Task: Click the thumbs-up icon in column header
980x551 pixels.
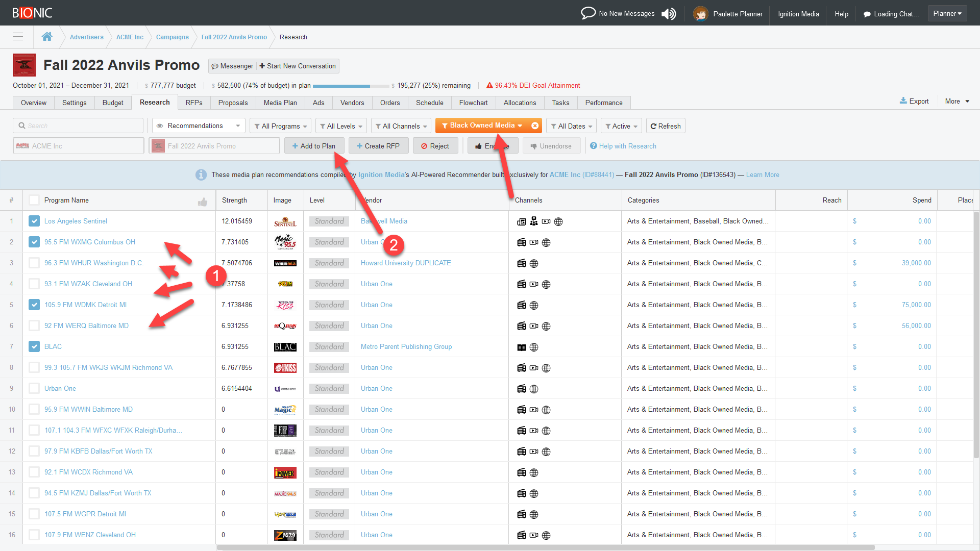Action: click(x=203, y=202)
